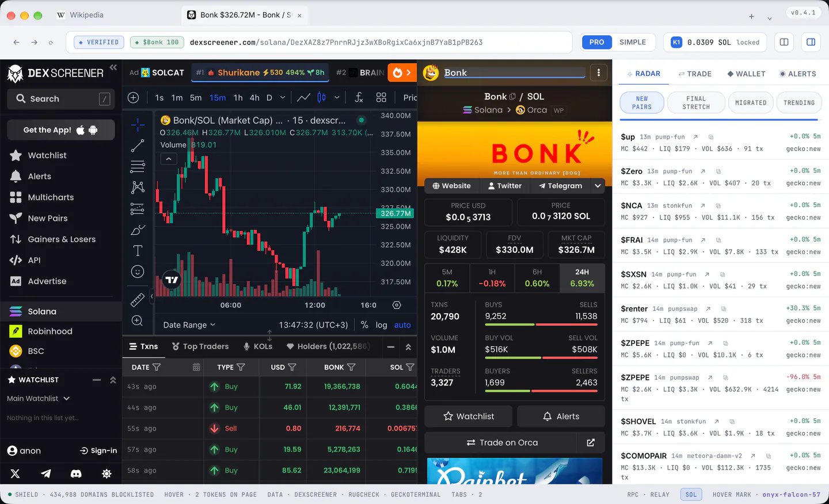Screen dimensions: 829x504
Task: Open chart settings hexagon icon
Action: pyautogui.click(x=397, y=305)
